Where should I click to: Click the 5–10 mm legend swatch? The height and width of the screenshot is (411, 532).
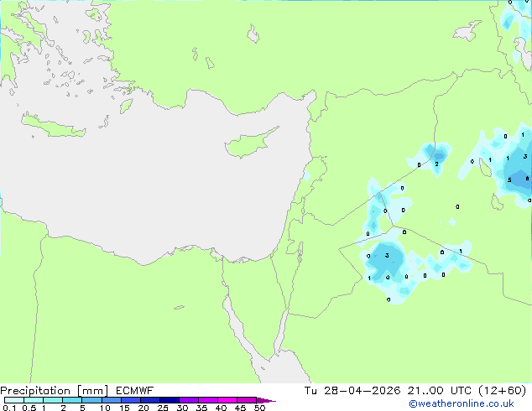(91, 400)
